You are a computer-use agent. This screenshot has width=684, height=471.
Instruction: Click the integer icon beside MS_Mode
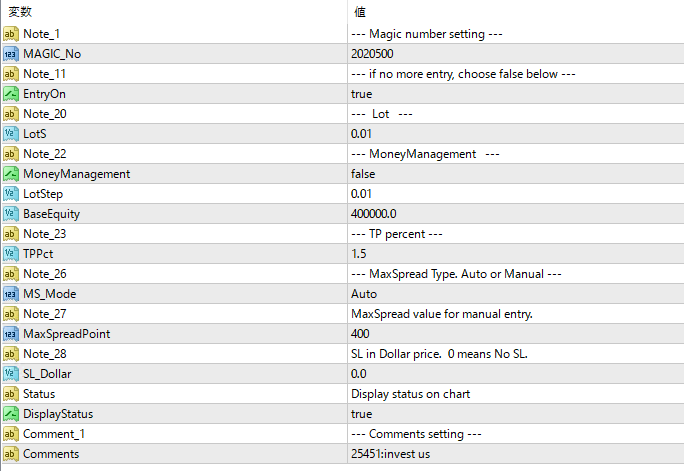[11, 293]
